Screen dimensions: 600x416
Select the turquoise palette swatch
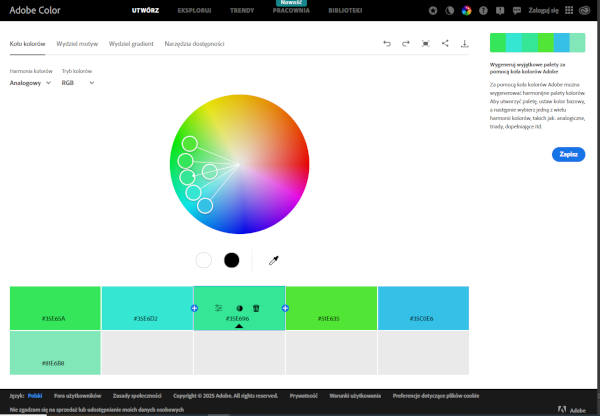pyautogui.click(x=147, y=308)
